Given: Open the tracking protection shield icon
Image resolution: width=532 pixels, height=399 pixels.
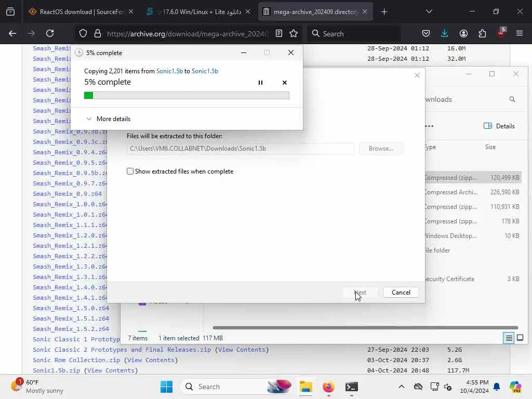Looking at the screenshot, I should 83,33.
